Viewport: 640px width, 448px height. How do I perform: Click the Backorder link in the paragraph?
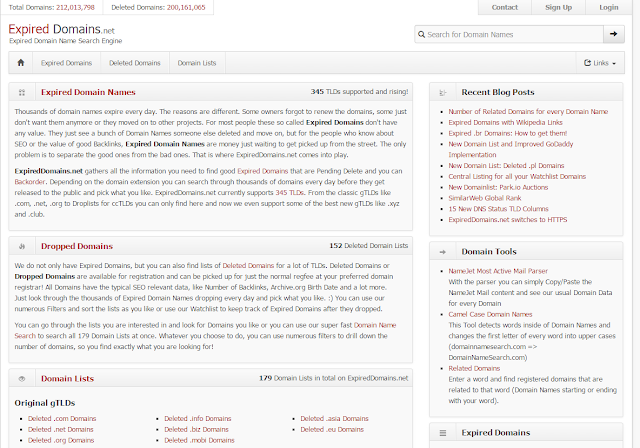click(30, 182)
